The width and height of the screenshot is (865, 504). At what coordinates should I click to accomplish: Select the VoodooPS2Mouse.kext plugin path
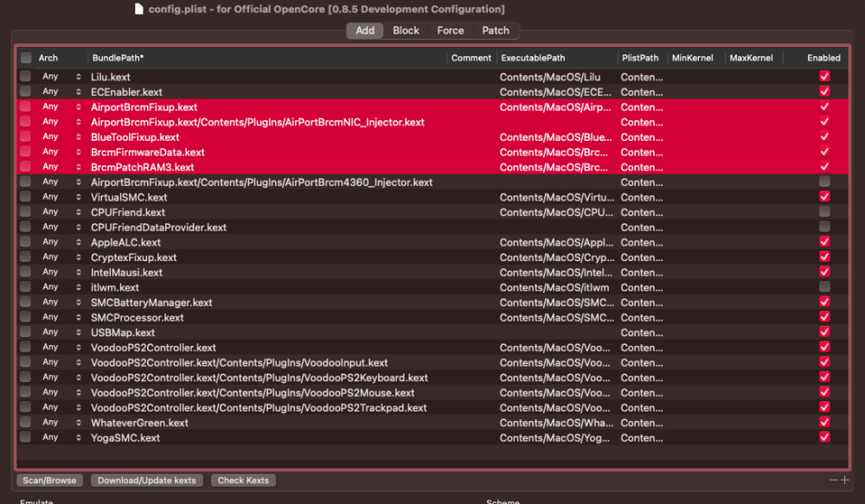click(x=253, y=392)
